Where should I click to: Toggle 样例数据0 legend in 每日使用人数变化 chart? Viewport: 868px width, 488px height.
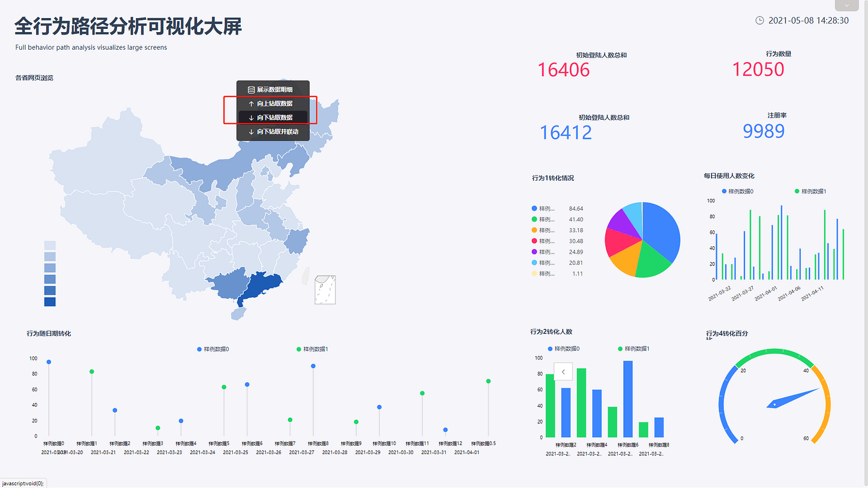tap(737, 191)
